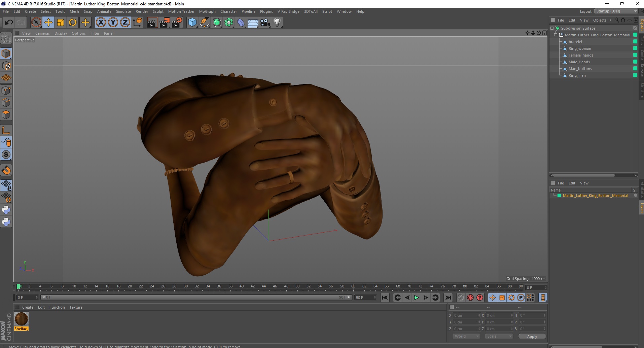Click the timeline preview range slider

point(196,298)
